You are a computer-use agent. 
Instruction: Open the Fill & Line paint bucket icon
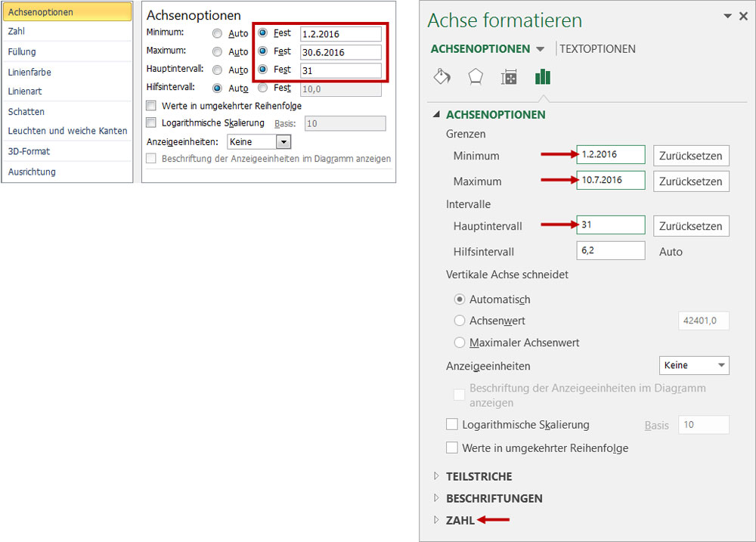(442, 78)
